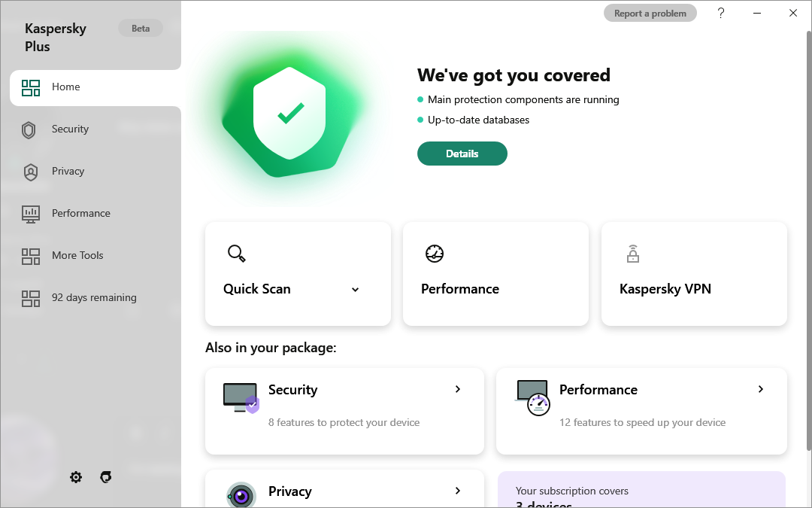Viewport: 812px width, 508px height.
Task: Click the magnifier Quick Scan icon
Action: 236,254
